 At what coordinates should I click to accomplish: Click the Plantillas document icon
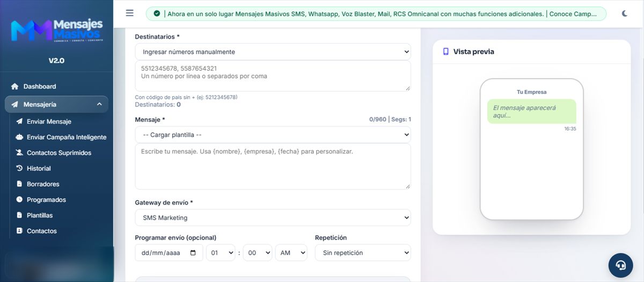[x=20, y=215]
